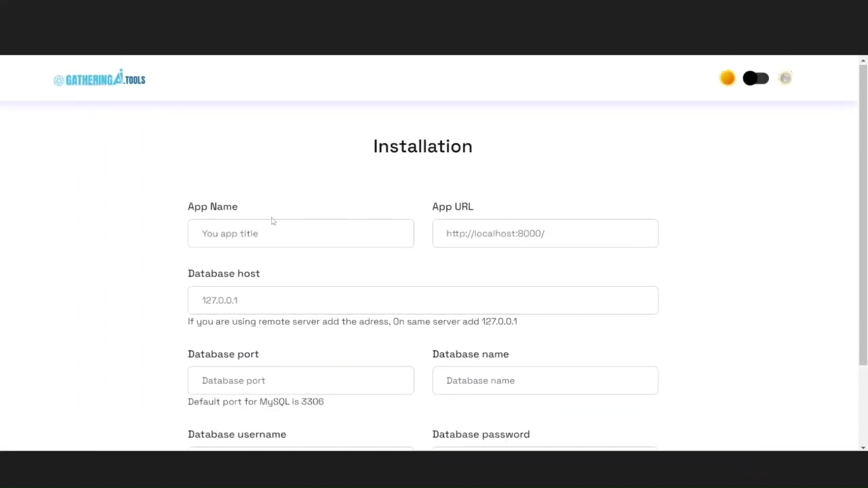
Task: Click the moon dark-mode icon
Action: (x=785, y=79)
